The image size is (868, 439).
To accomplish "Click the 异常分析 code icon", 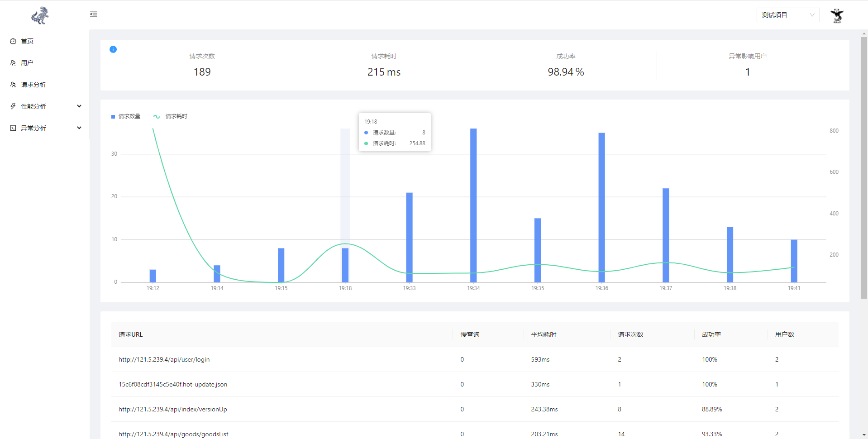I will coord(13,128).
